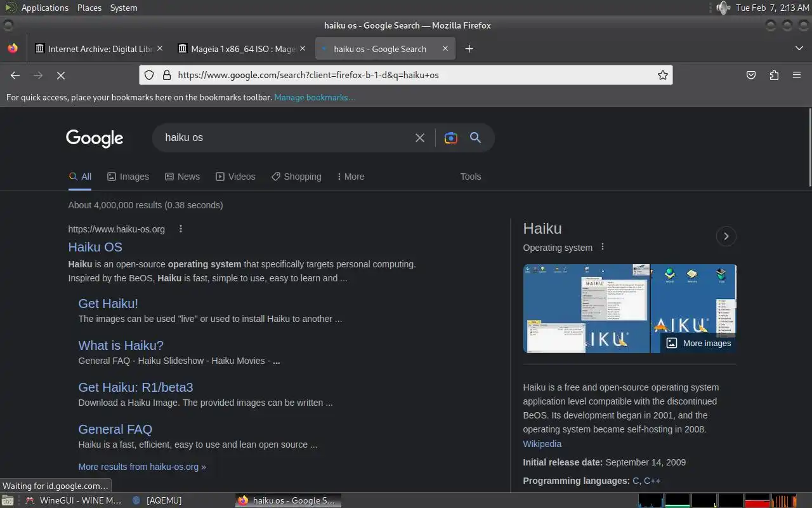Switch to Images results

click(x=128, y=177)
